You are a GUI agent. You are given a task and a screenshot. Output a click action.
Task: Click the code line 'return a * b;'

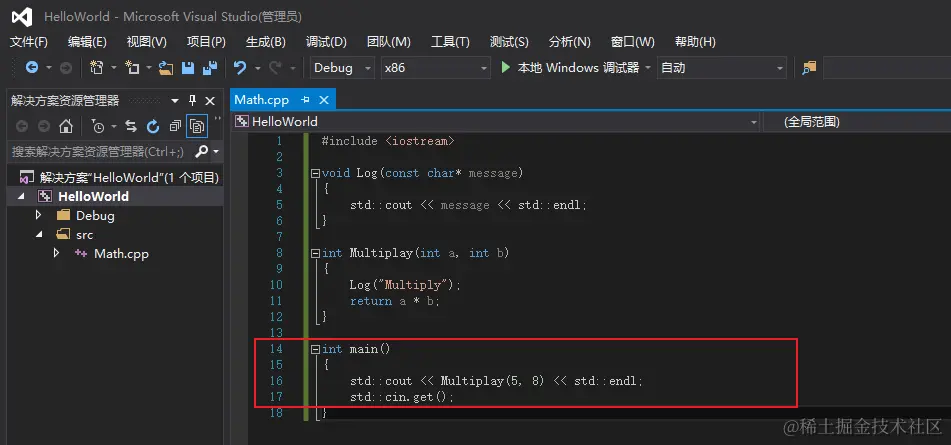pos(394,301)
